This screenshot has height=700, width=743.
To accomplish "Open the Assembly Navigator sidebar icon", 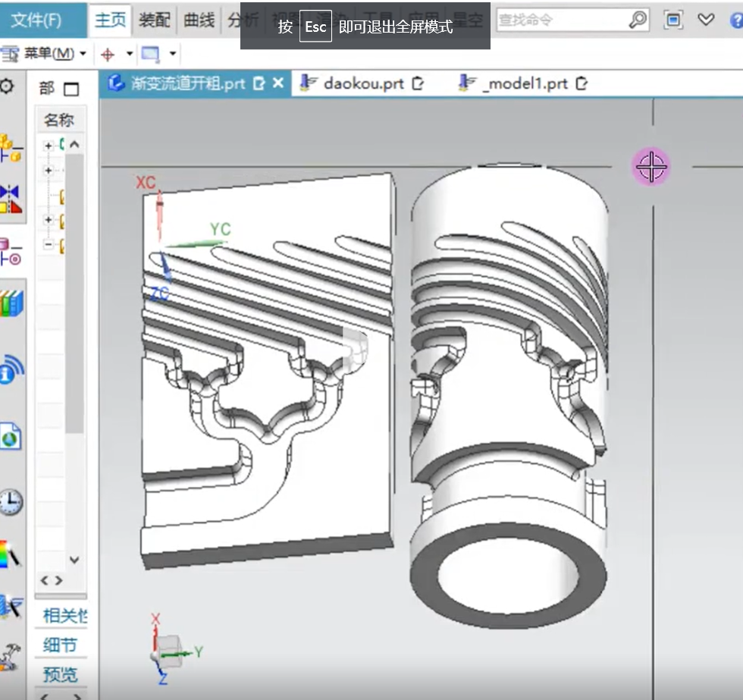I will (11, 148).
